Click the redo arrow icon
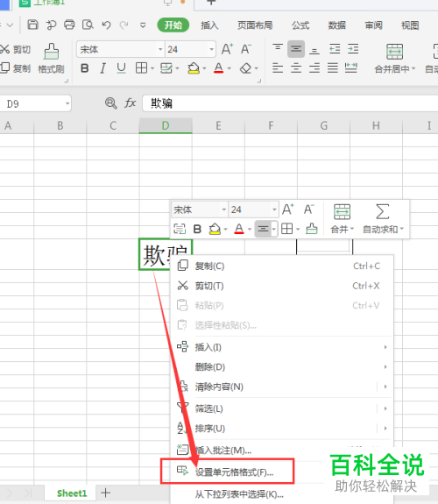Image resolution: width=438 pixels, height=504 pixels. (124, 25)
